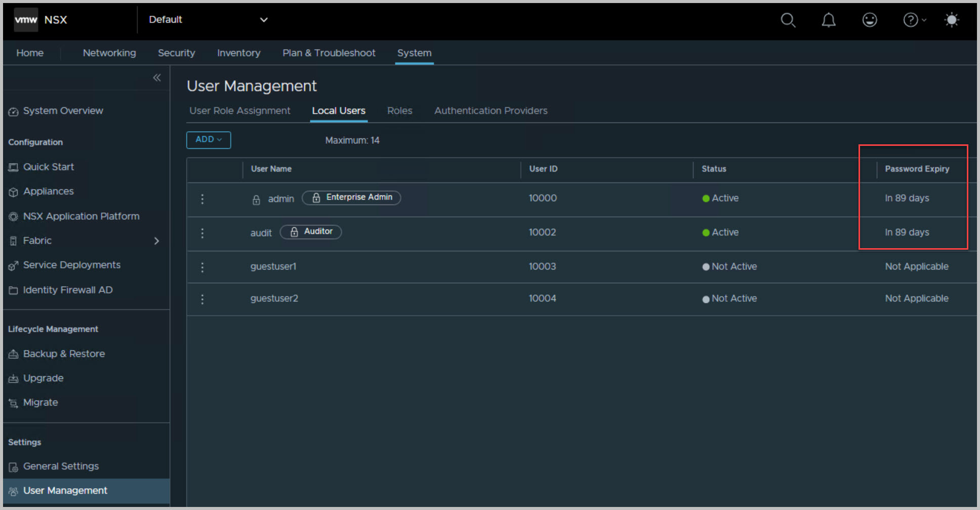Collapse the left sidebar panel
980x510 pixels.
pos(157,77)
